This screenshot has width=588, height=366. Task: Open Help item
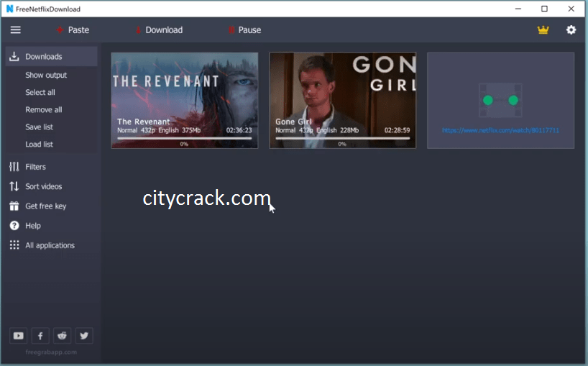coord(33,225)
